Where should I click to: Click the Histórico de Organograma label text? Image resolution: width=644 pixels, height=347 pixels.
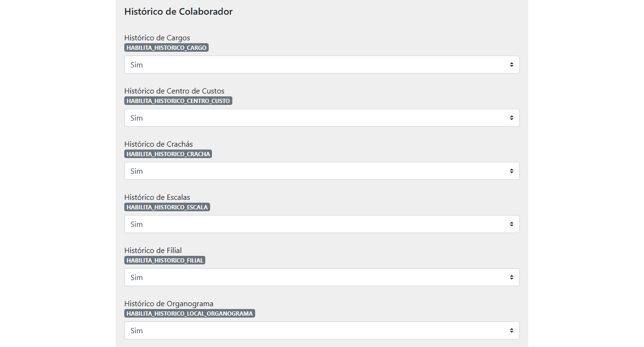point(169,304)
